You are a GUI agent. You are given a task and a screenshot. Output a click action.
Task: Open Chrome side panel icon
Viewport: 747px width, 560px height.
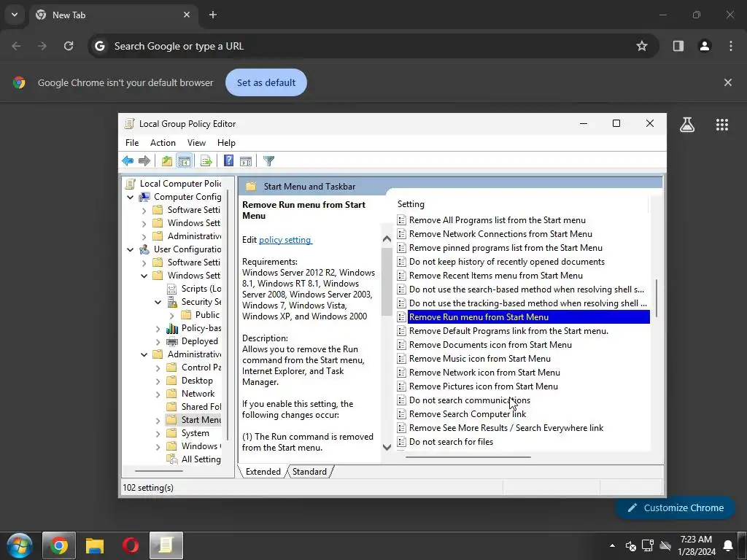point(678,46)
